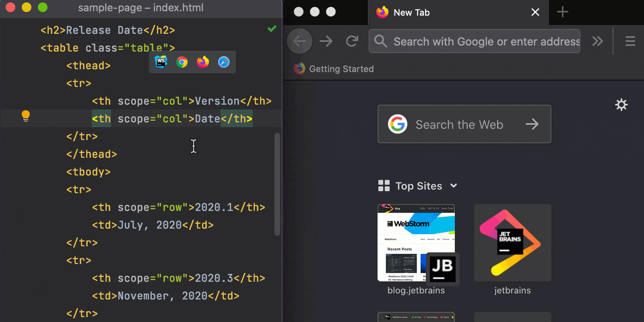Open page in Firefox from editor popup

coord(203,62)
